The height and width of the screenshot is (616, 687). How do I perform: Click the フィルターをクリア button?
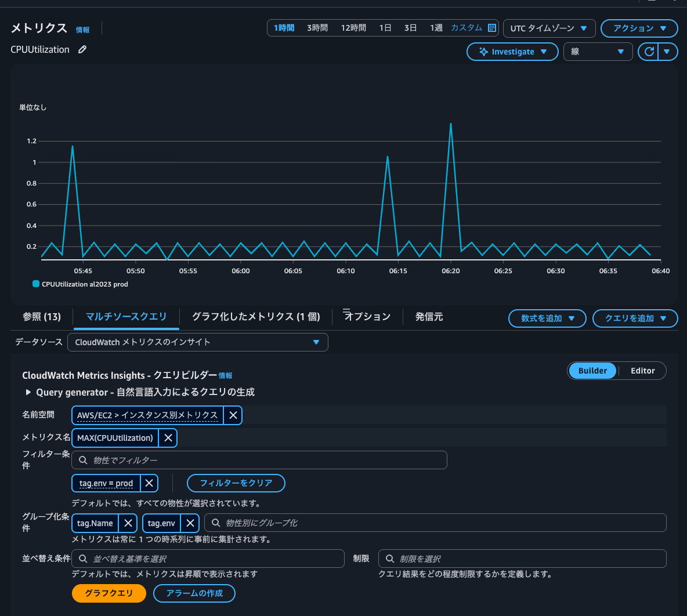tap(236, 483)
